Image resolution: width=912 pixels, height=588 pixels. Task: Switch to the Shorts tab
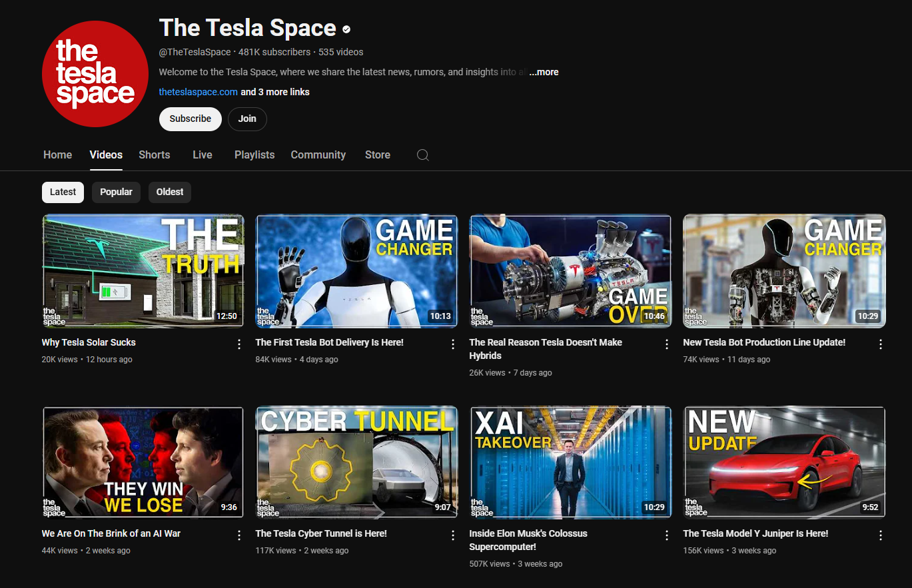point(155,154)
